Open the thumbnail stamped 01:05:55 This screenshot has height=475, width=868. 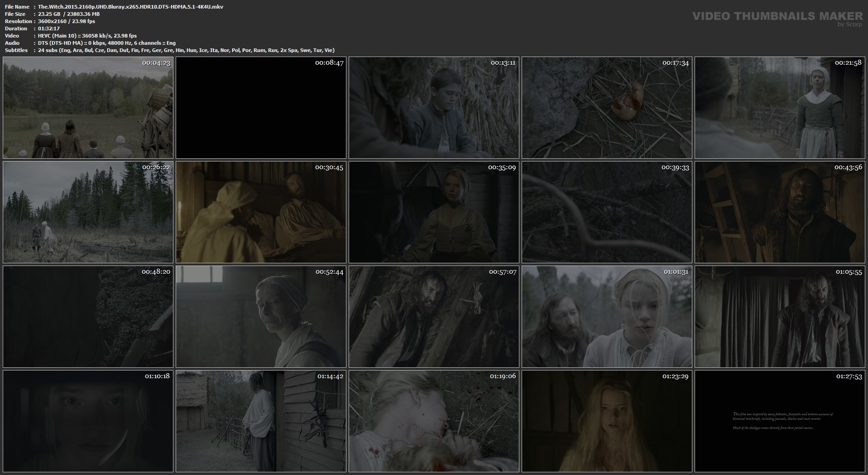[x=780, y=317]
